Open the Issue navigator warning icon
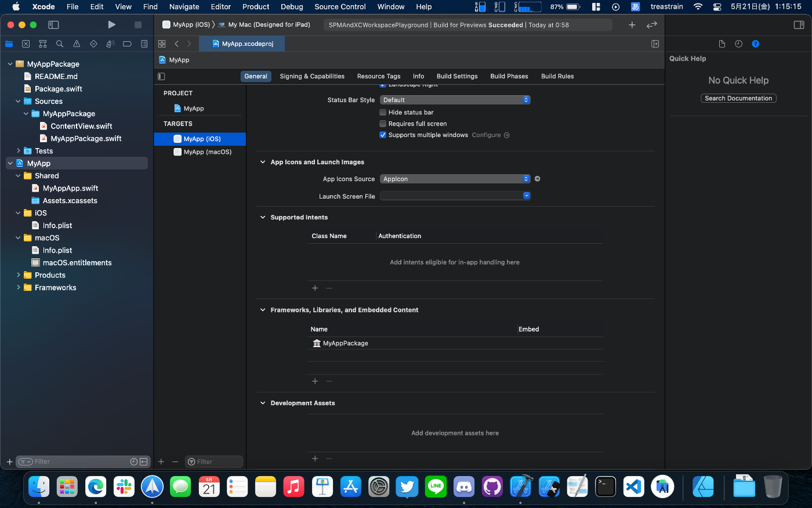Screen dimensions: 812x508 tap(77, 44)
